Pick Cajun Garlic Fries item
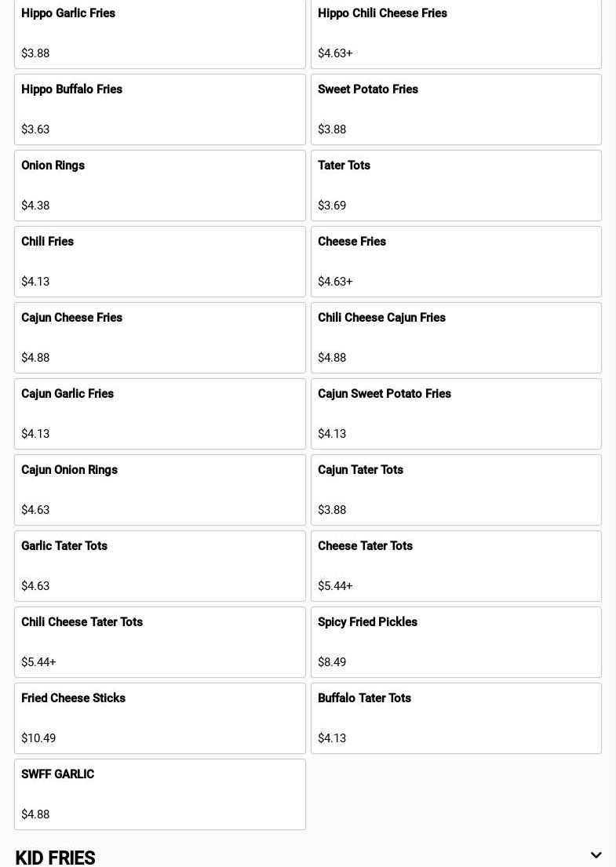Image resolution: width=616 pixels, height=867 pixels. (x=159, y=413)
